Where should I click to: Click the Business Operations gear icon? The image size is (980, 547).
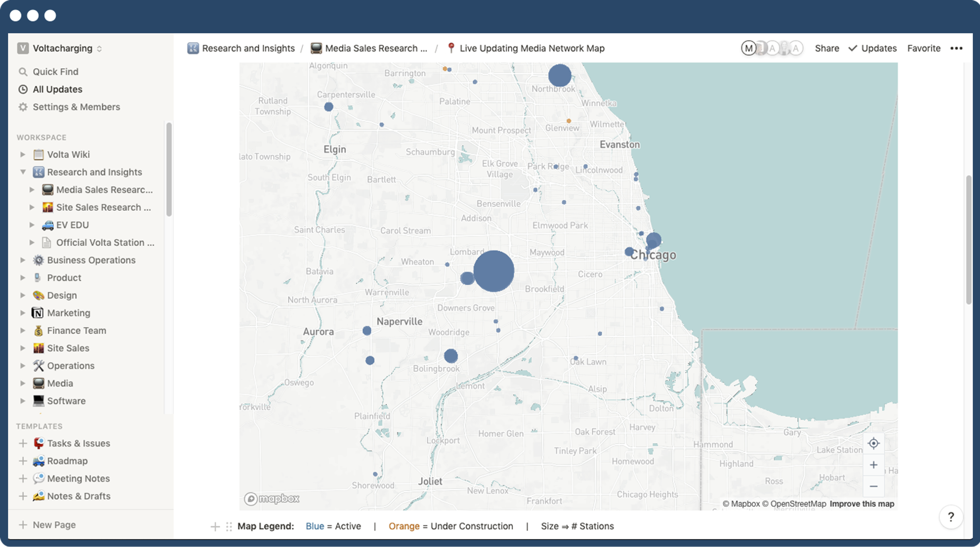(38, 260)
